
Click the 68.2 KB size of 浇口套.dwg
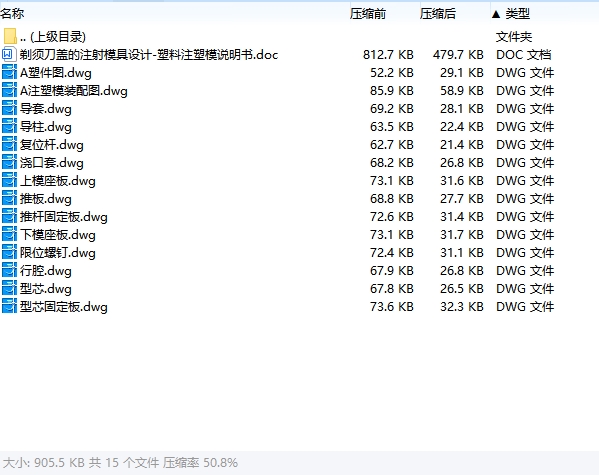coord(392,162)
